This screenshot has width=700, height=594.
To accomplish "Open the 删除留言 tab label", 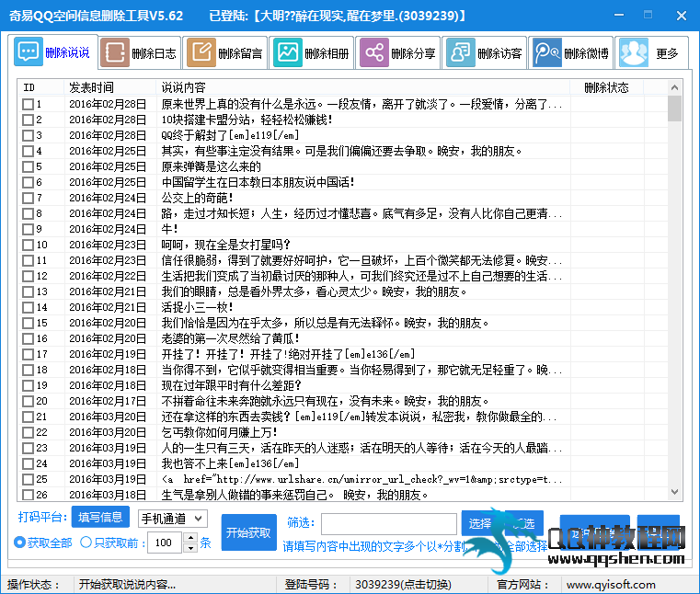I will (x=240, y=54).
